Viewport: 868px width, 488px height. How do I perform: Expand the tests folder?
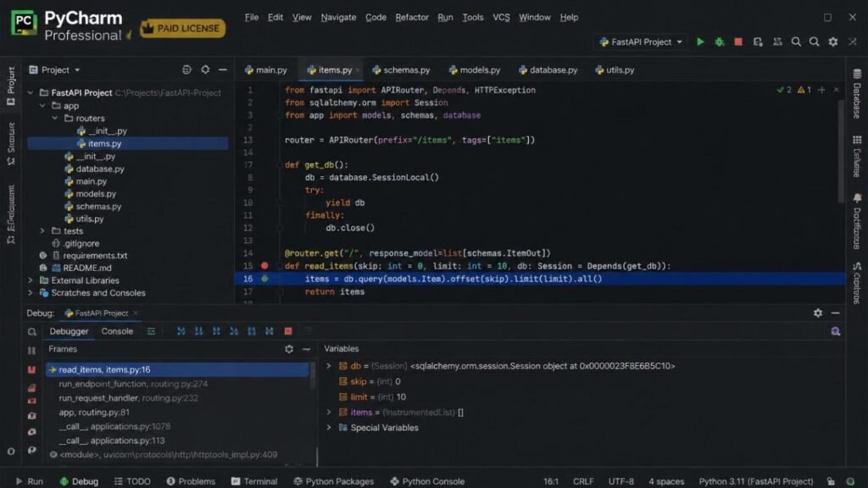(x=42, y=230)
